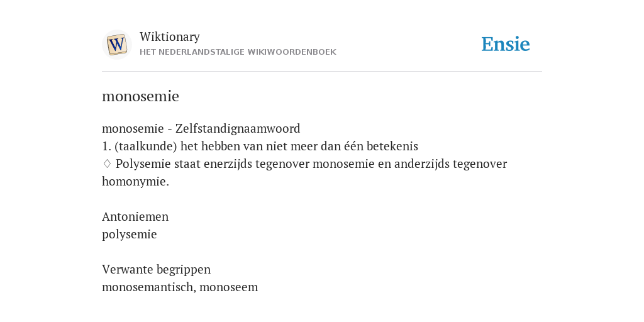Select the antonym polysemie
The width and height of the screenshot is (644, 322).
point(130,235)
